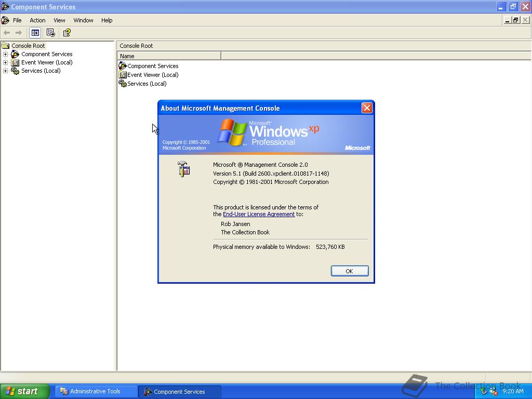The height and width of the screenshot is (399, 532).
Task: Expand the Event Viewer (Local) node
Action: (x=5, y=62)
